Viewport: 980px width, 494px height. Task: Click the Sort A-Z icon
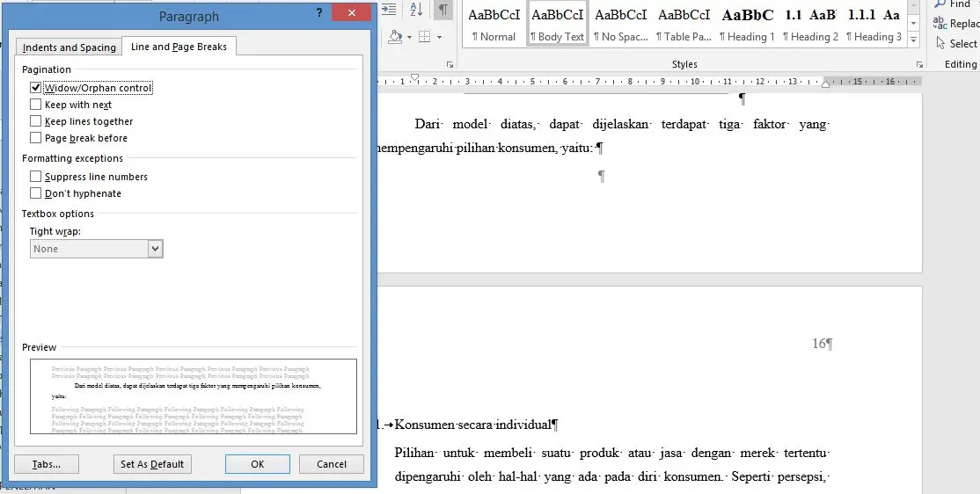coord(416,10)
